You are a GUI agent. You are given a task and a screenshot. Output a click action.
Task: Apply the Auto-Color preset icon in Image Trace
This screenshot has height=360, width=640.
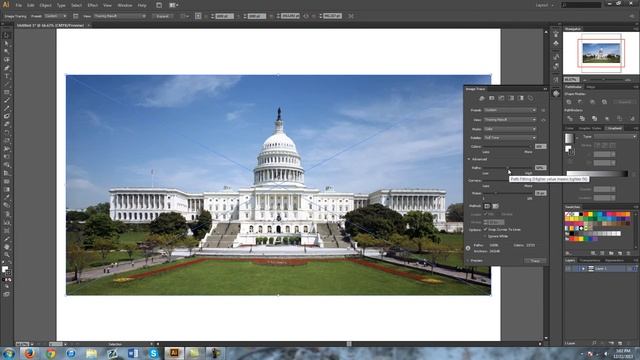[482, 98]
